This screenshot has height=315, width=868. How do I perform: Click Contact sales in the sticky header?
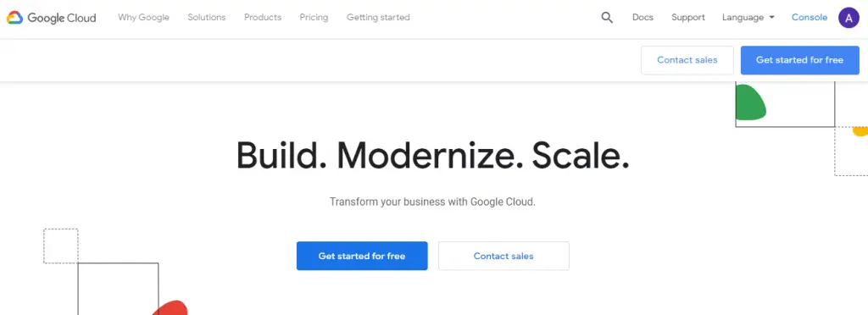click(x=687, y=60)
